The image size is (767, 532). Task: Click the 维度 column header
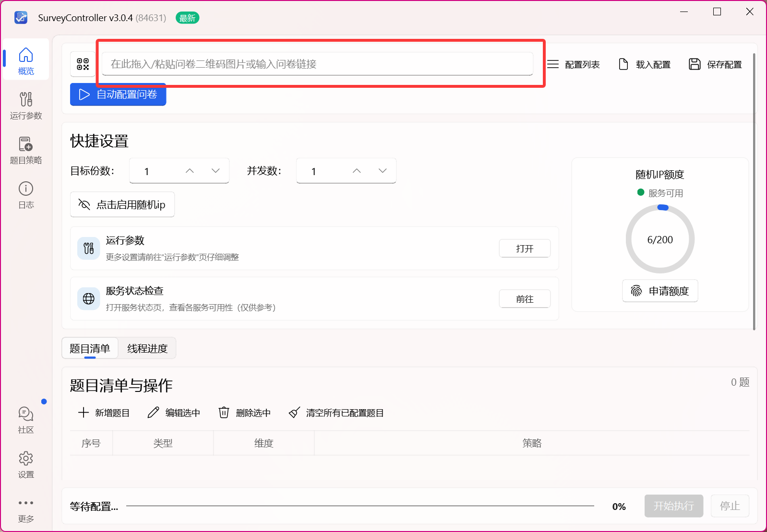pos(264,443)
